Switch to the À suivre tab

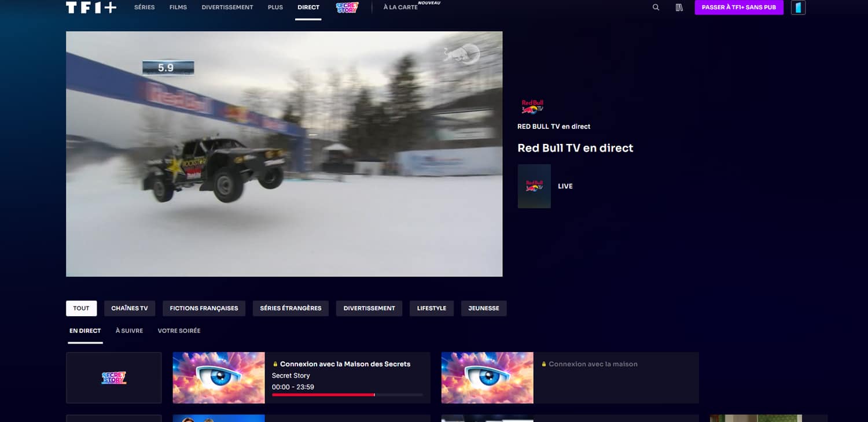click(x=129, y=331)
